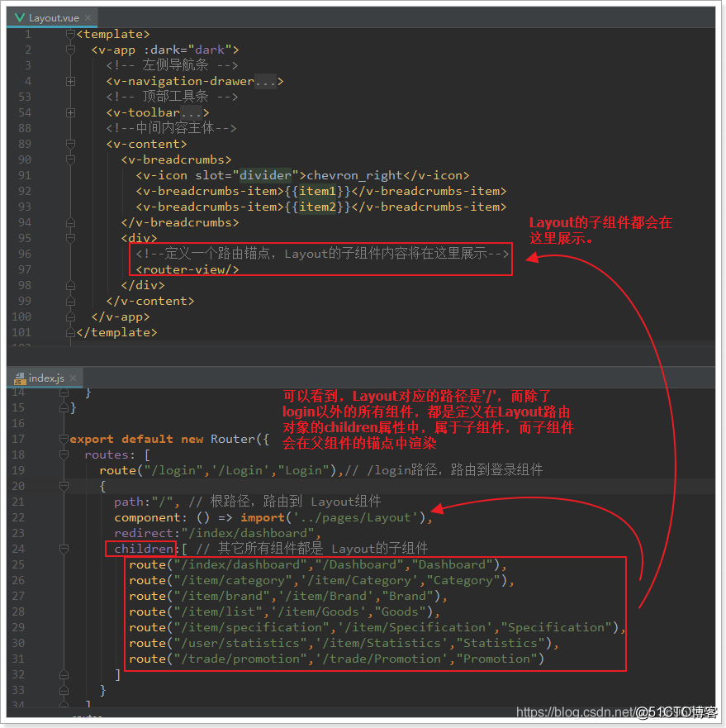Viewport: 726px width, 728px height.
Task: Click the JS file icon on index.js tab
Action: pos(20,378)
